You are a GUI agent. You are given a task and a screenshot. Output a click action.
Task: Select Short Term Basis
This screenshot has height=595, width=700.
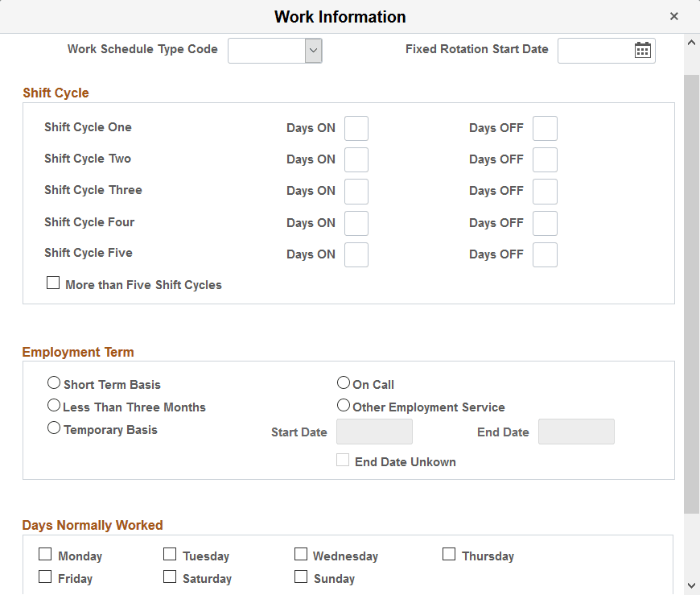tap(54, 382)
